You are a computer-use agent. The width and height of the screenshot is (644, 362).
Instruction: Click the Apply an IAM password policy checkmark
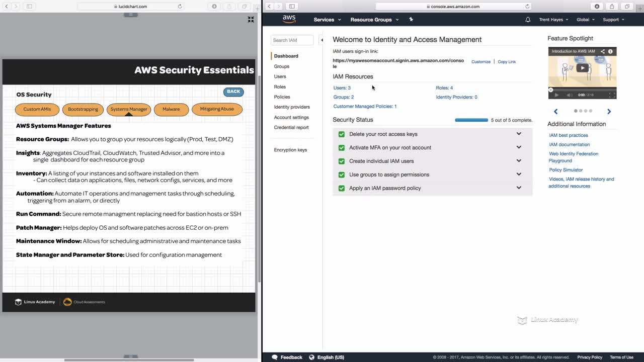342,188
